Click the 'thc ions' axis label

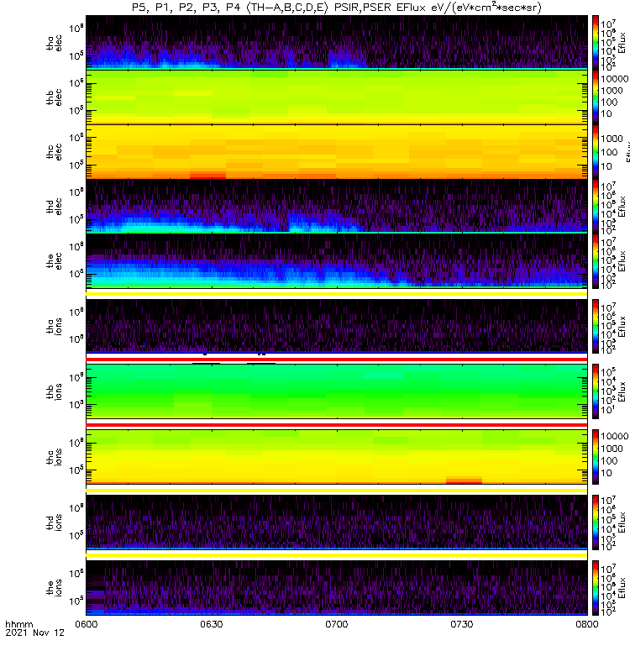point(54,457)
